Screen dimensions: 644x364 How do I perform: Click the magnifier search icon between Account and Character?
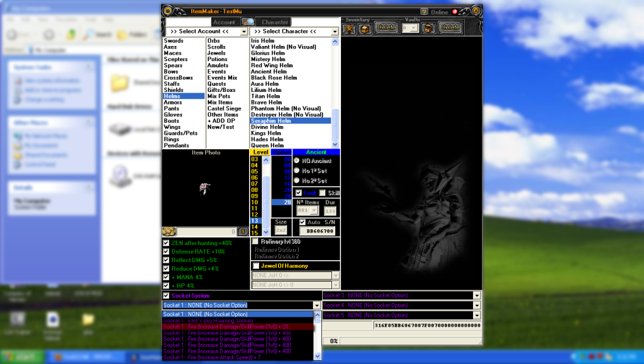click(x=249, y=22)
